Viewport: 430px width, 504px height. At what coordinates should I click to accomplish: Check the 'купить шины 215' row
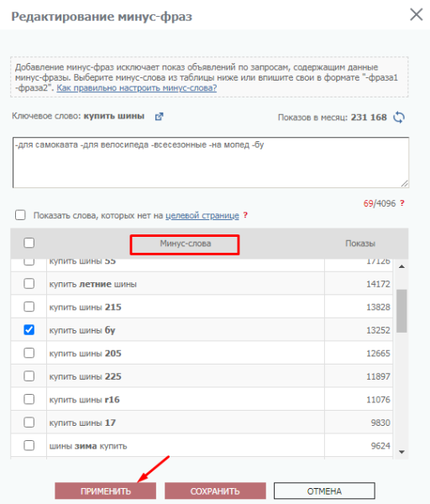29,307
